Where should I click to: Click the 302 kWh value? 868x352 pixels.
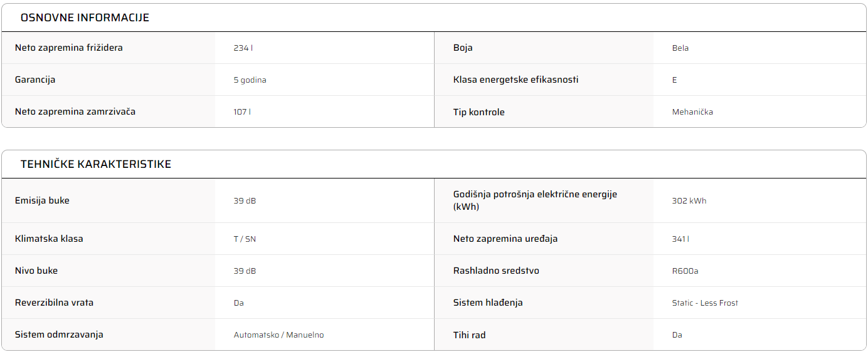[689, 201]
